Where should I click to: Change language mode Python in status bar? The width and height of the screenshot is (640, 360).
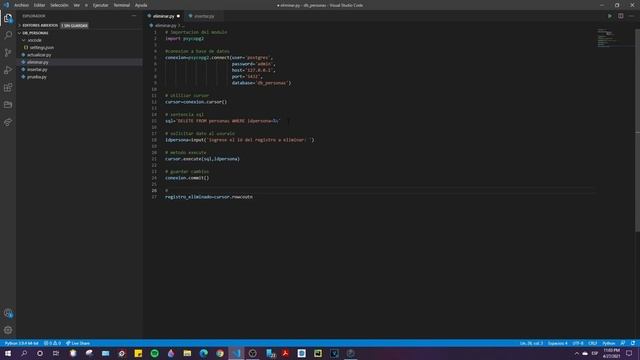(609, 343)
